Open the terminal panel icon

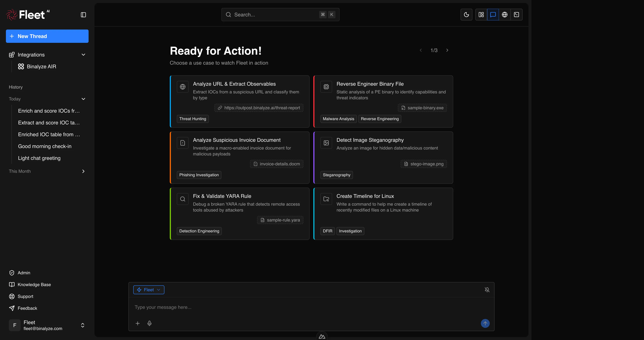516,15
